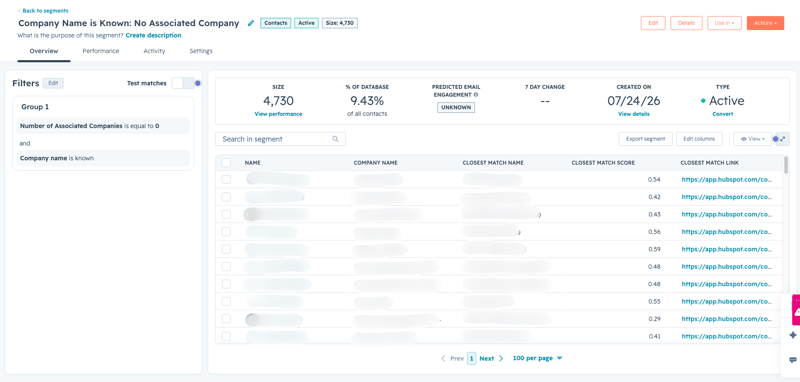Click the Number of Associated Companies filter

point(104,125)
